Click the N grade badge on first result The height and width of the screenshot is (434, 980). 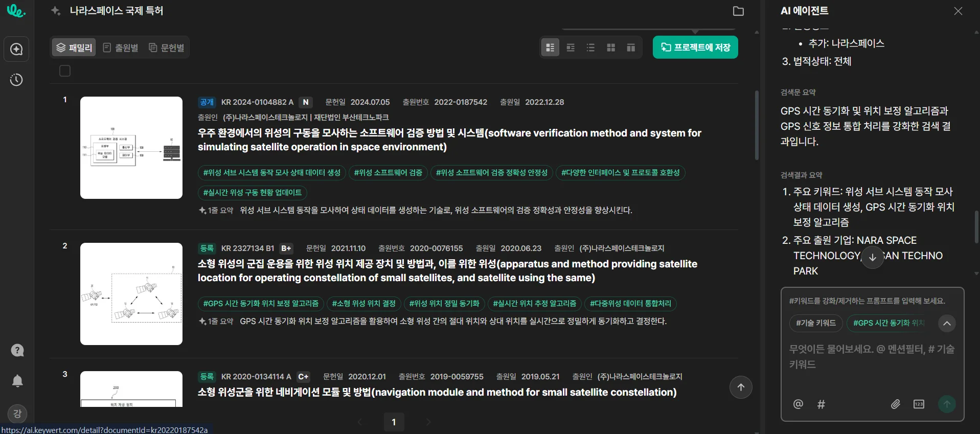coord(306,102)
